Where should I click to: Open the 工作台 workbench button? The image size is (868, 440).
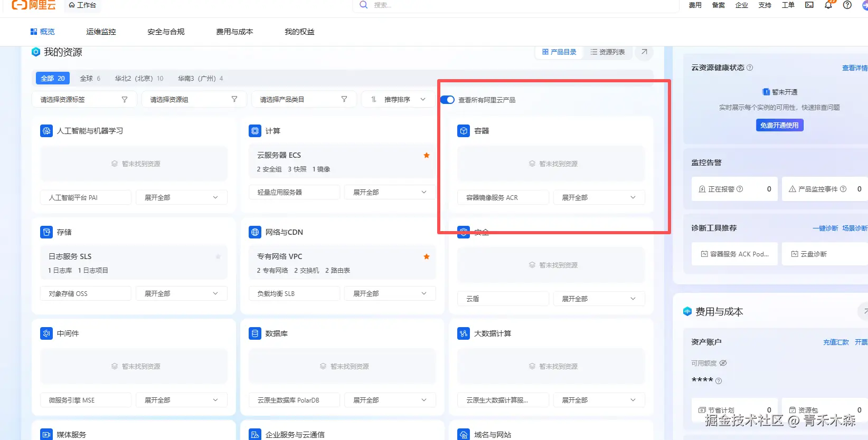[x=83, y=5]
